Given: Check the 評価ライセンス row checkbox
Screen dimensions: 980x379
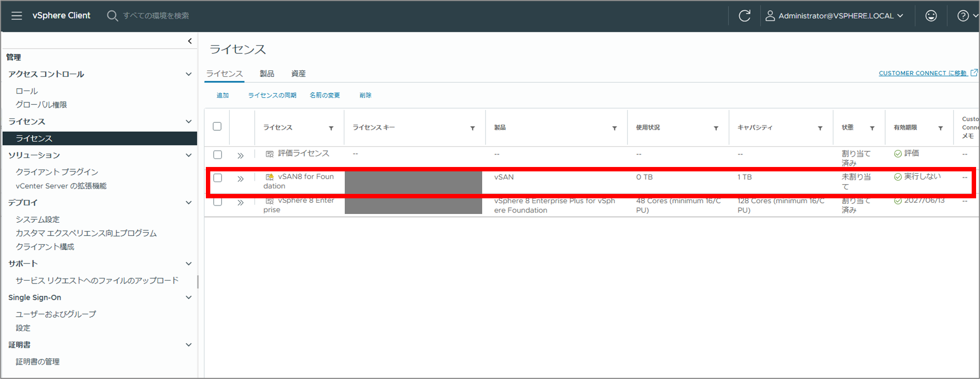Looking at the screenshot, I should [218, 155].
